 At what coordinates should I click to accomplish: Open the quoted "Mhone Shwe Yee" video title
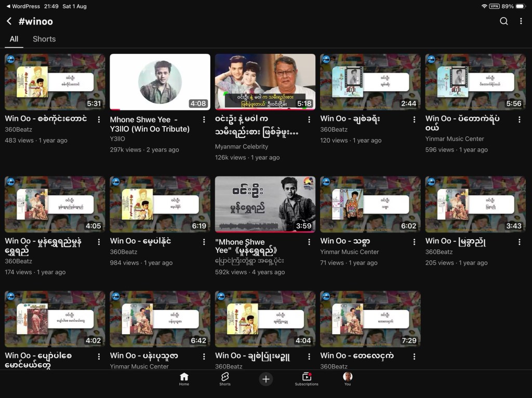(246, 246)
